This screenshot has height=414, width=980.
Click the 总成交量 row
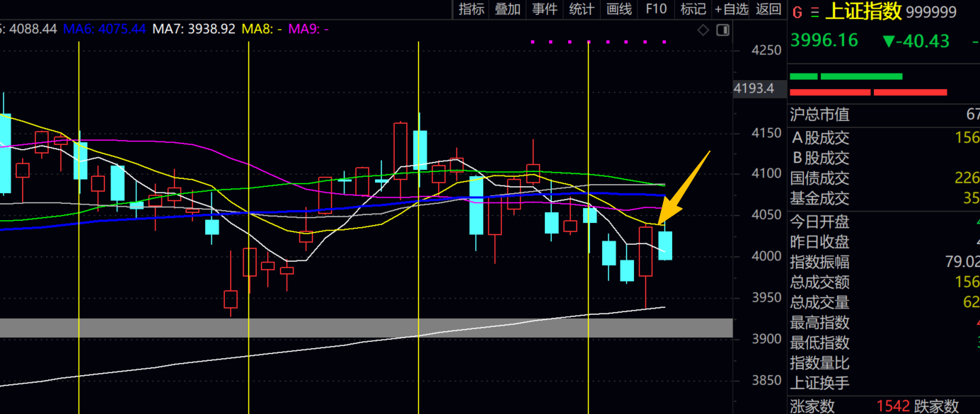(x=884, y=303)
